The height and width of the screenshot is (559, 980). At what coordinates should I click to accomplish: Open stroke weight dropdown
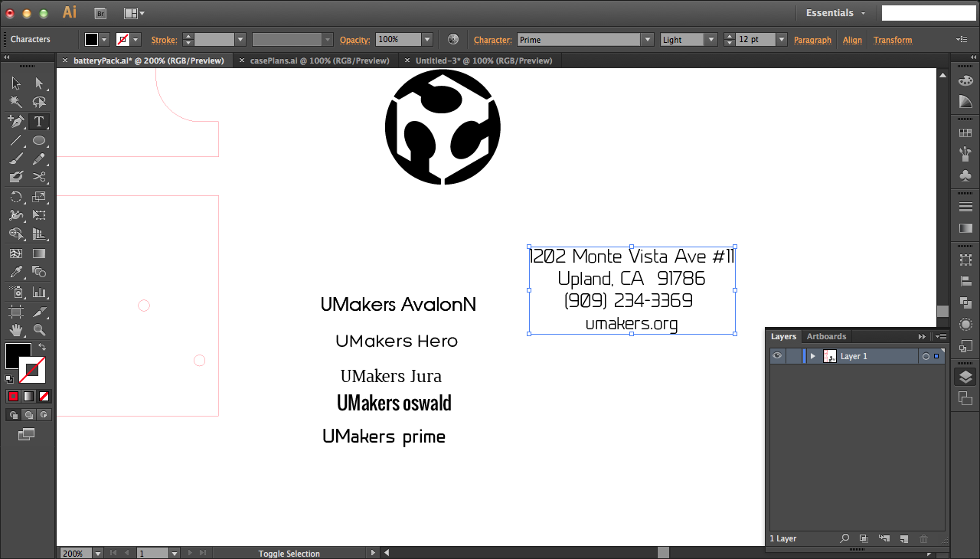(x=240, y=40)
